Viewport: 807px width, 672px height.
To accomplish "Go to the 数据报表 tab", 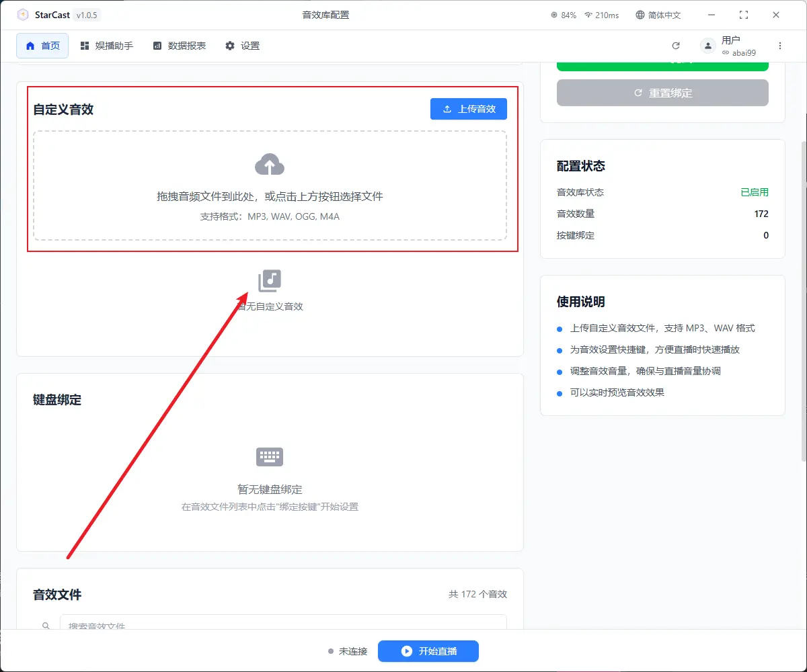I will point(179,46).
